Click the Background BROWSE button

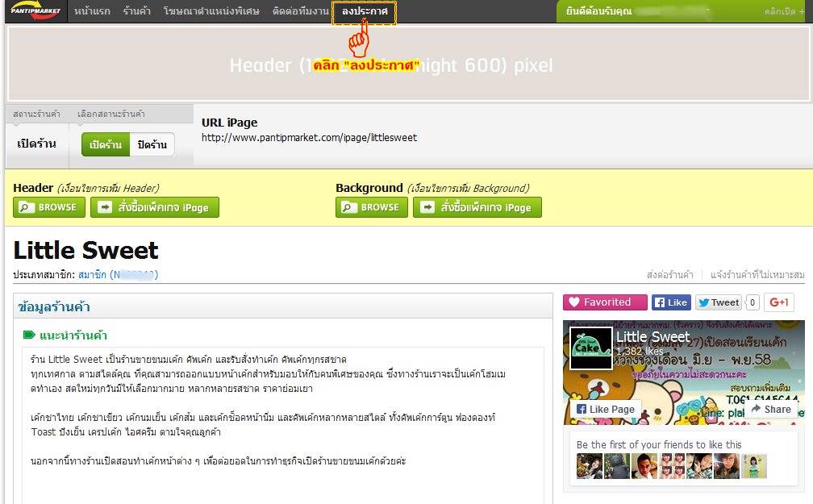tap(372, 207)
